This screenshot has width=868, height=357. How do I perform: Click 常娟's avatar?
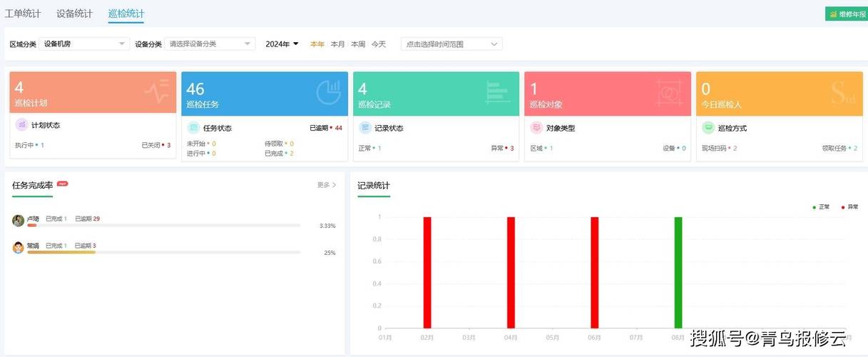pos(19,248)
